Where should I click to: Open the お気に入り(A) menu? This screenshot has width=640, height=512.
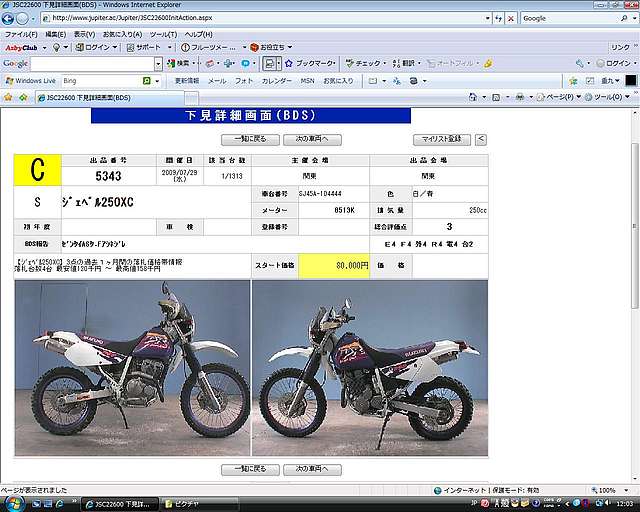[x=122, y=35]
